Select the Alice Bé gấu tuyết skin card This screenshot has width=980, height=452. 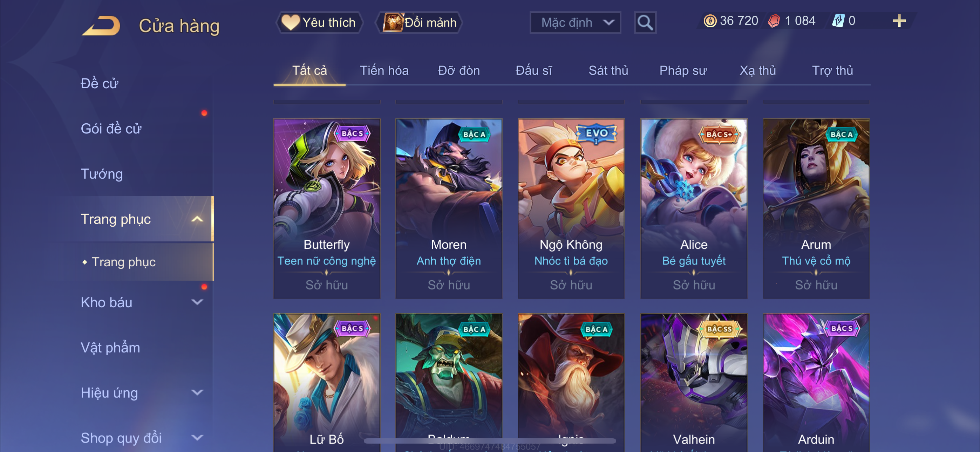(694, 208)
